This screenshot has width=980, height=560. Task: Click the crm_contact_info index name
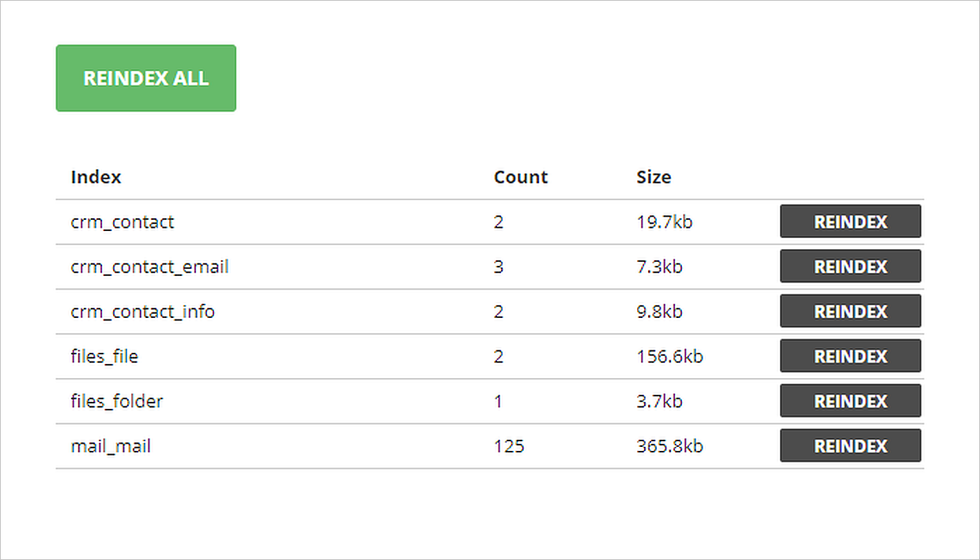(x=142, y=312)
